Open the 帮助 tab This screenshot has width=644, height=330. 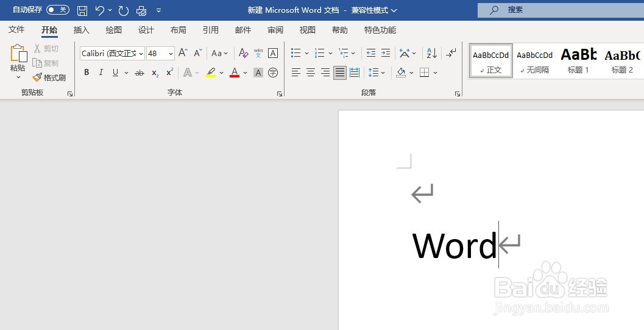click(339, 30)
